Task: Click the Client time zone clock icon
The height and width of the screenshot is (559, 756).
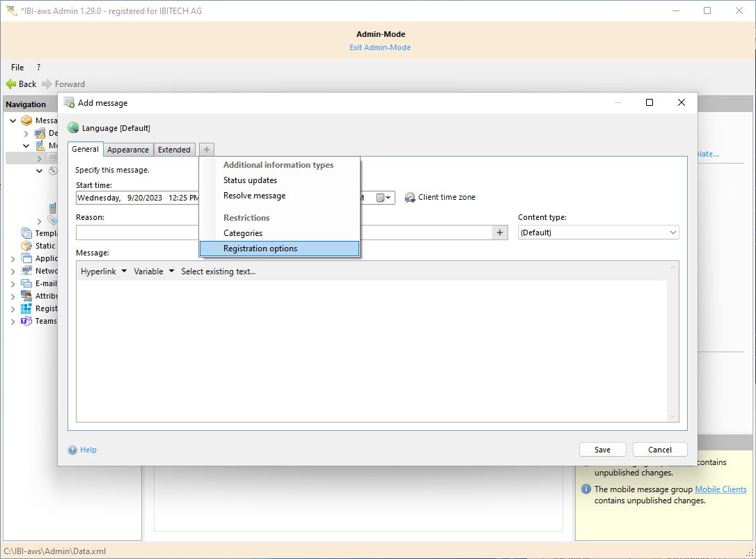Action: (410, 198)
